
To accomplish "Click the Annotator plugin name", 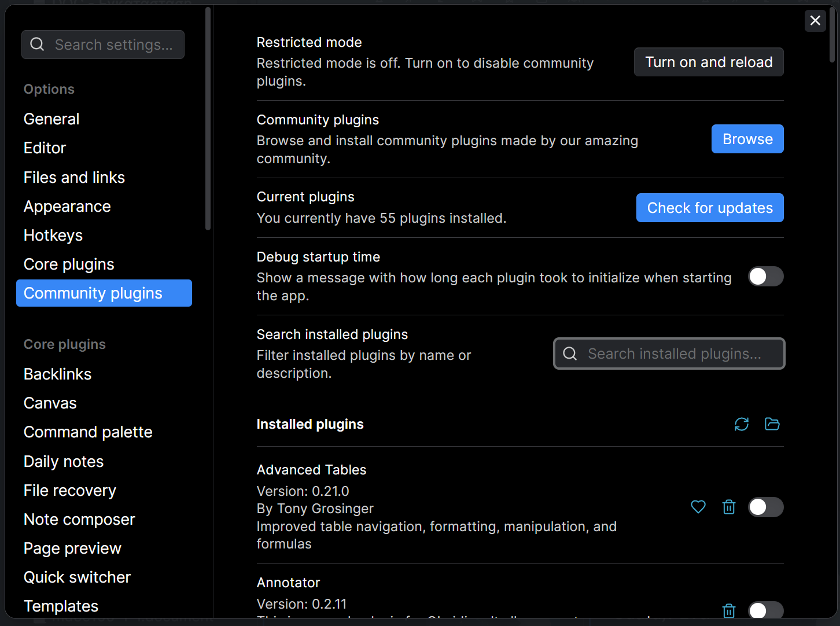I will 288,583.
